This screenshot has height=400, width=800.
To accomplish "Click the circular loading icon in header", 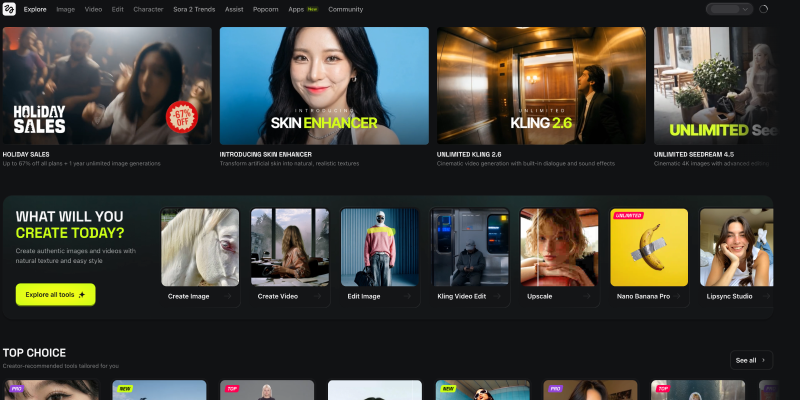I will coord(763,9).
